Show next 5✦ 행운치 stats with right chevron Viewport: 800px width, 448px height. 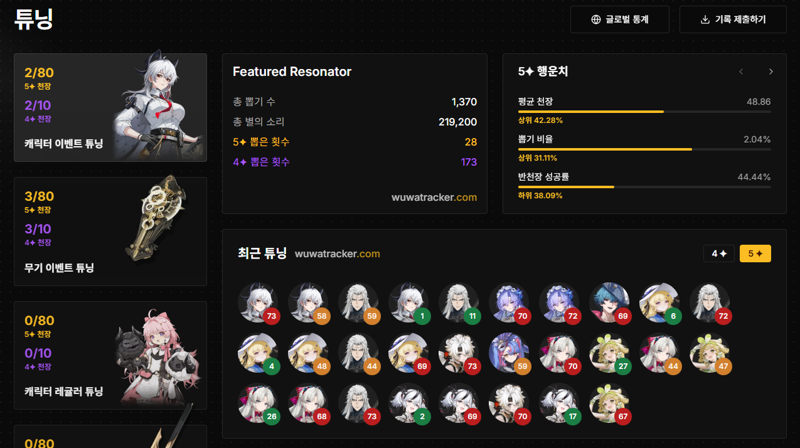(x=770, y=72)
